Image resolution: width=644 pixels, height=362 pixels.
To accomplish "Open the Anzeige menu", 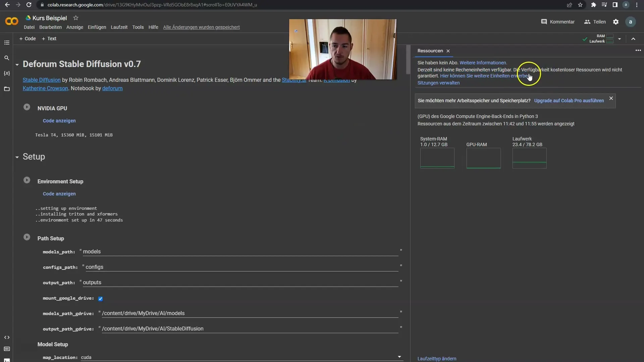I will 75,27.
